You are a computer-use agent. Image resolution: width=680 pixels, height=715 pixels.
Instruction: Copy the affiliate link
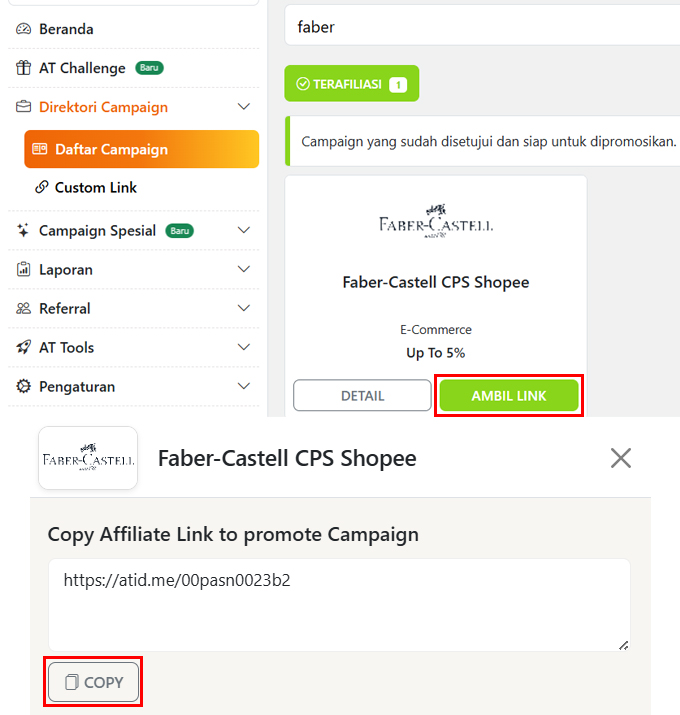click(94, 682)
